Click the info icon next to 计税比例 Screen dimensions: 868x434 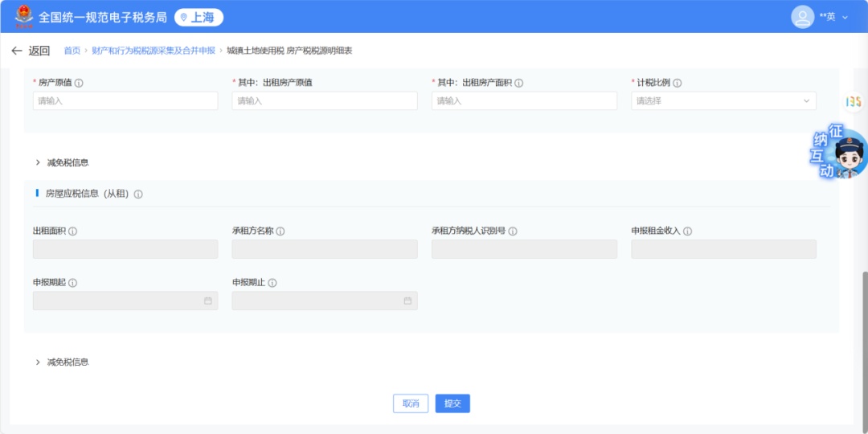[x=678, y=83]
